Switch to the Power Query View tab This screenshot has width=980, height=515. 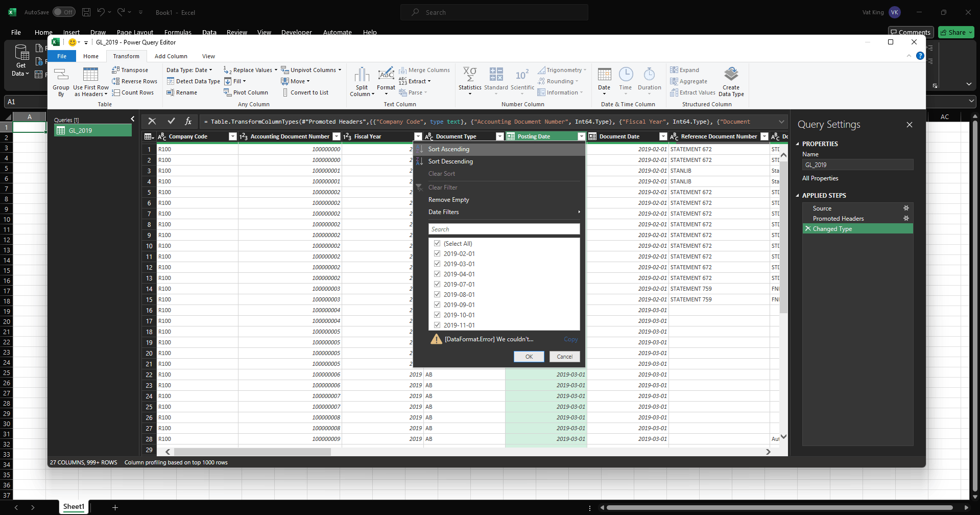pos(208,56)
